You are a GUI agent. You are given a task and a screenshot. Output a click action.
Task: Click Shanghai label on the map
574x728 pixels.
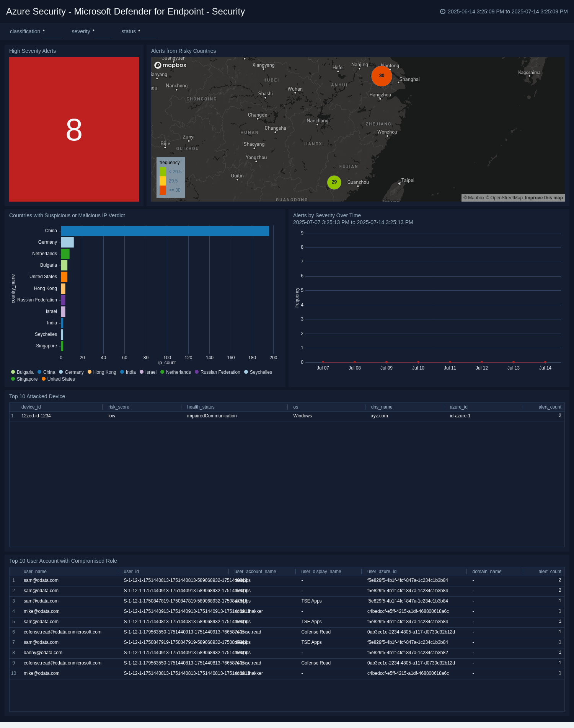pyautogui.click(x=409, y=80)
